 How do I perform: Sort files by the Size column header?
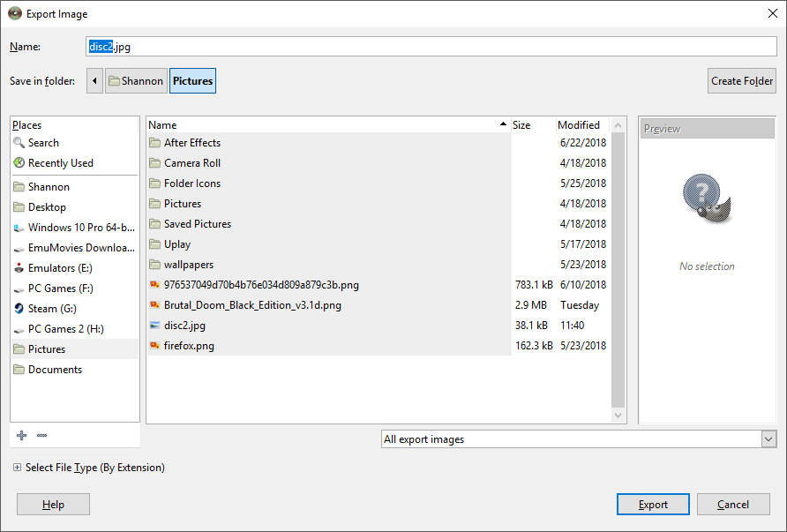[x=534, y=125]
